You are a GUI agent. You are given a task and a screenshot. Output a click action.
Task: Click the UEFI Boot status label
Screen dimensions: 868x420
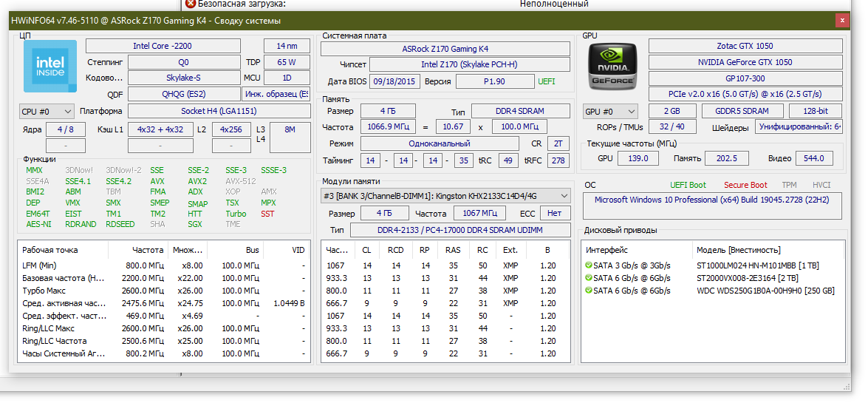[688, 185]
